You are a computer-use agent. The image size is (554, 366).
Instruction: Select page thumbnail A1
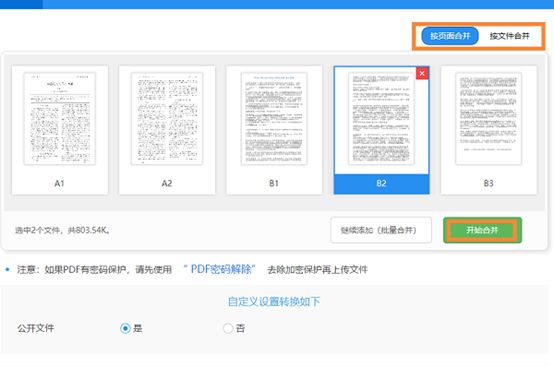pos(60,130)
